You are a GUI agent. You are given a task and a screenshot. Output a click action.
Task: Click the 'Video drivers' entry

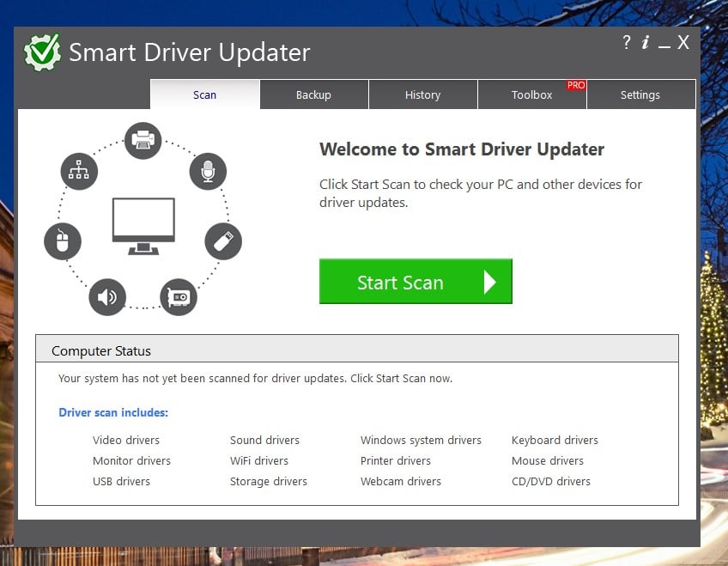pyautogui.click(x=126, y=440)
